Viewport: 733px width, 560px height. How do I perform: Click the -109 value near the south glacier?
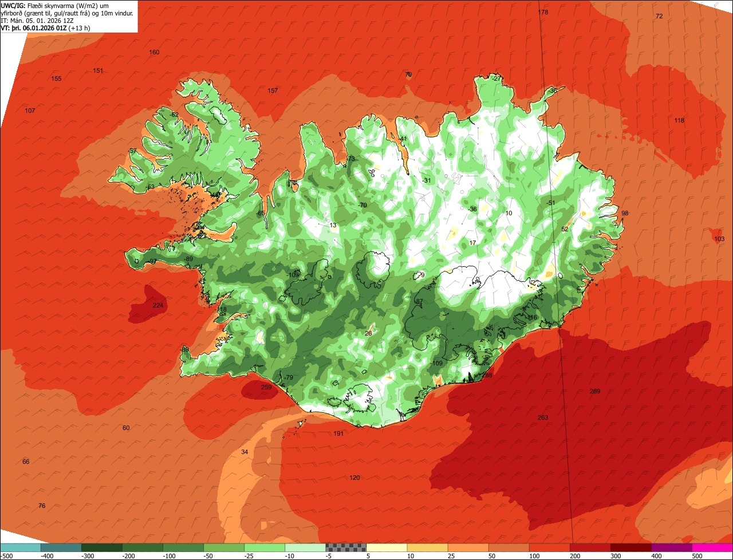tap(437, 363)
